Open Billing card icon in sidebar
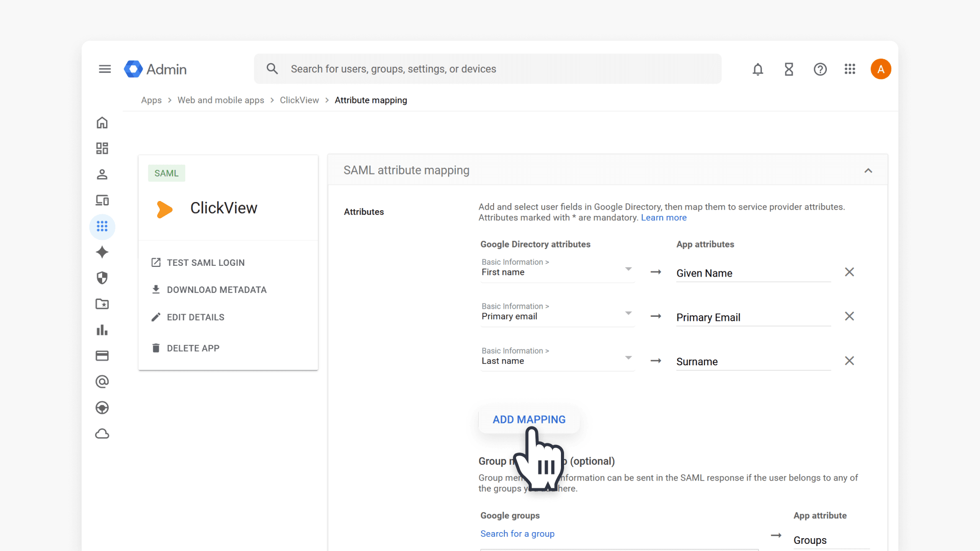 (102, 356)
